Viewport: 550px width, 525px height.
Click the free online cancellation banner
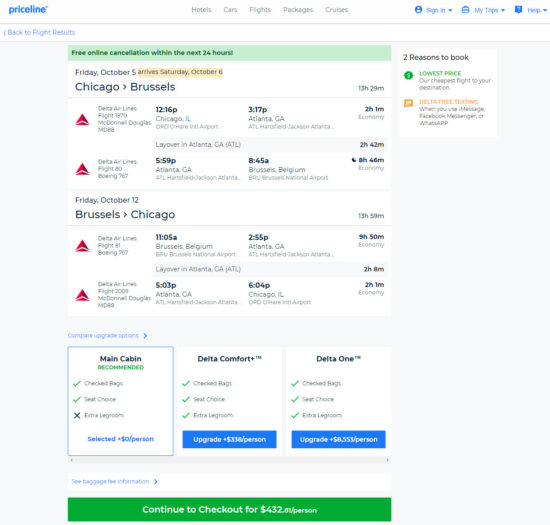coord(229,53)
